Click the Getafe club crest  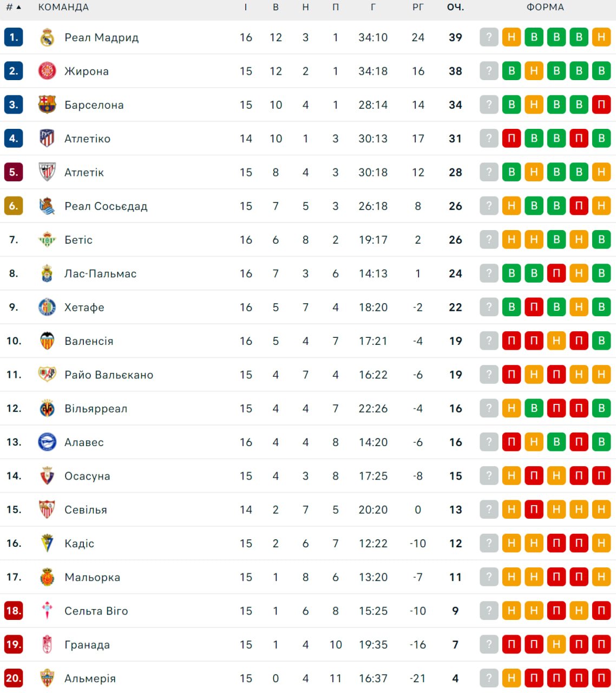tap(47, 307)
